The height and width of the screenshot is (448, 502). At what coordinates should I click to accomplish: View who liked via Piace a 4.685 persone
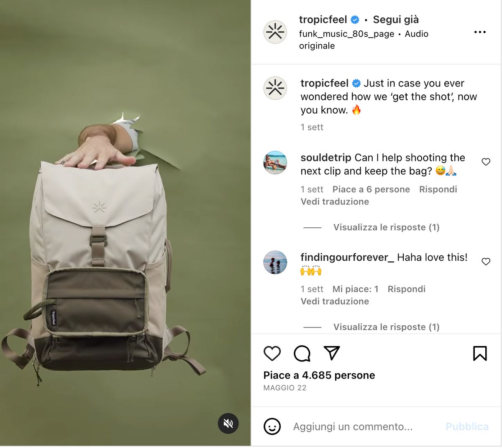point(319,375)
